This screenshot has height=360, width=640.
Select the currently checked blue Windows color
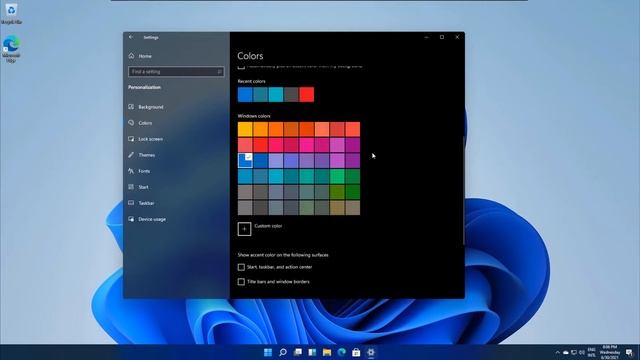tap(245, 160)
